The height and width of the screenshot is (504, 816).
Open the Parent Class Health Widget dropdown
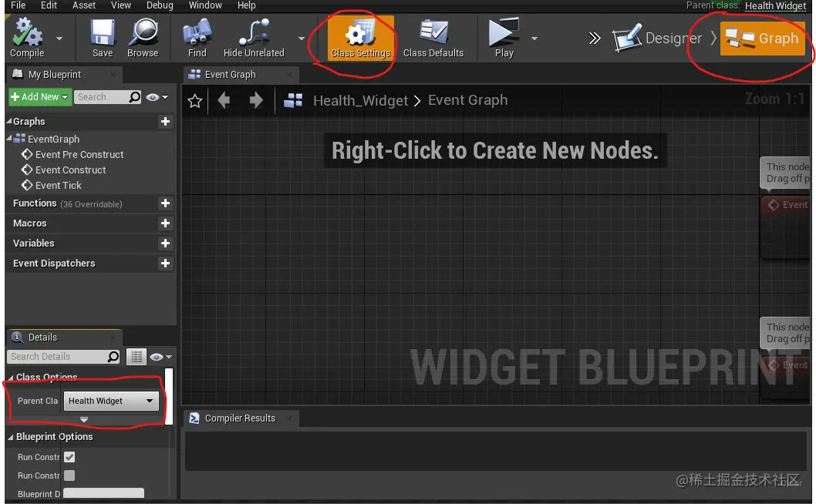click(x=111, y=401)
